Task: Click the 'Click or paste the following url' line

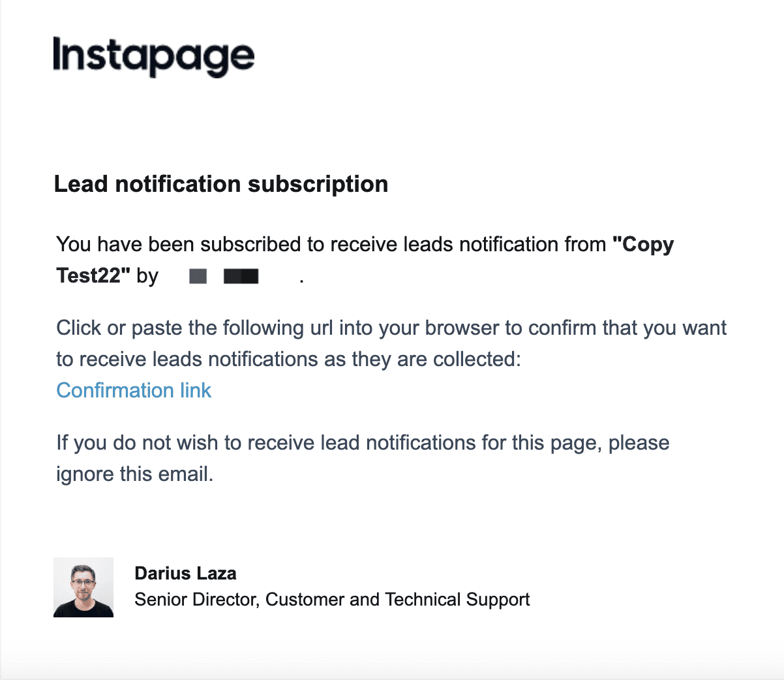Action: (x=391, y=328)
